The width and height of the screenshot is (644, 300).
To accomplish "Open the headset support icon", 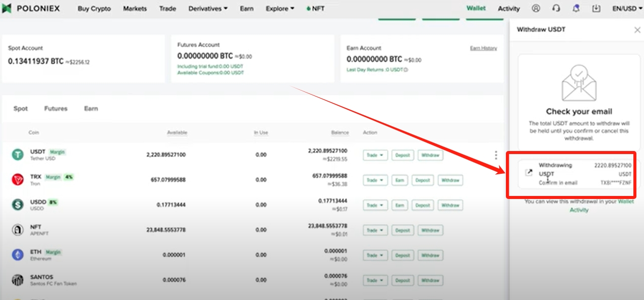I will coord(556,9).
